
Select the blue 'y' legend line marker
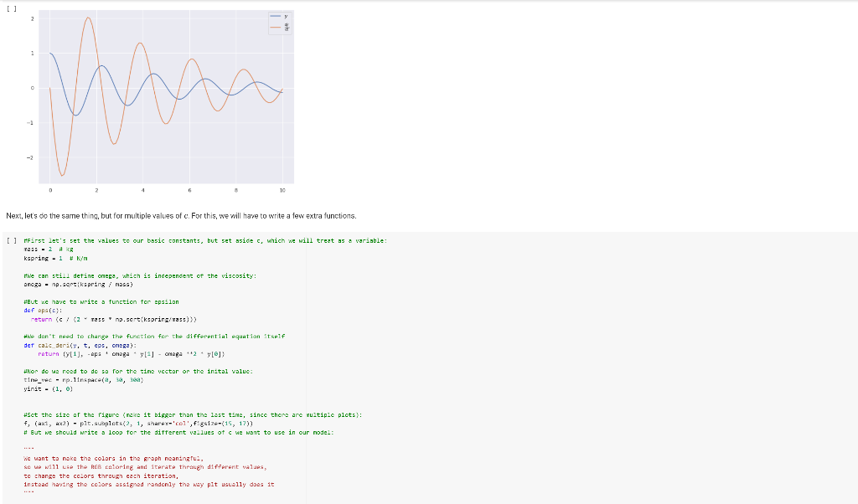click(x=275, y=14)
